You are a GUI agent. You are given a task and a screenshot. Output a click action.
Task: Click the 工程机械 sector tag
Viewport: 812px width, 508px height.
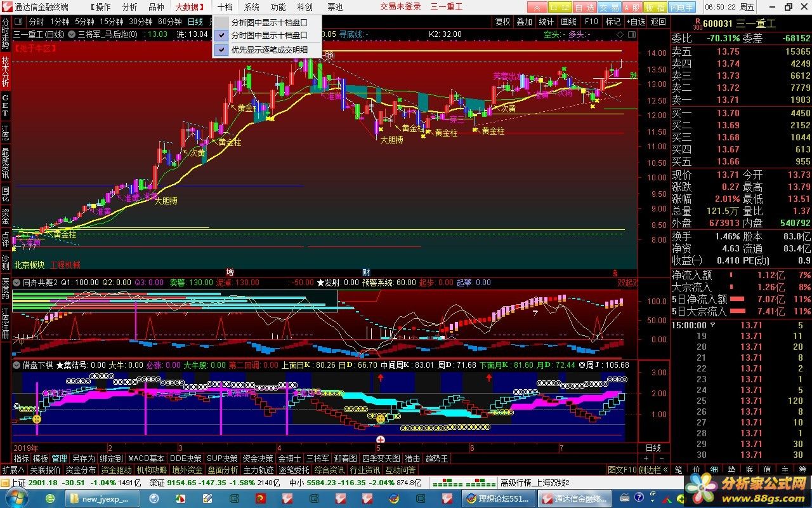pos(65,265)
